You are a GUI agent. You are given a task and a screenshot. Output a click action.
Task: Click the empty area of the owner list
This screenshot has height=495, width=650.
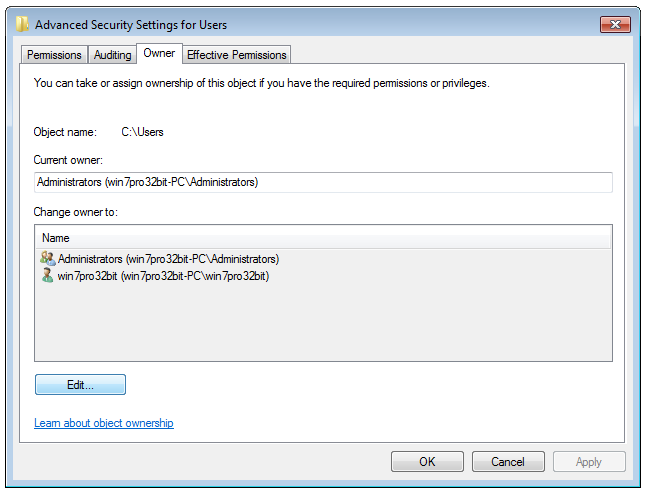[x=322, y=320]
